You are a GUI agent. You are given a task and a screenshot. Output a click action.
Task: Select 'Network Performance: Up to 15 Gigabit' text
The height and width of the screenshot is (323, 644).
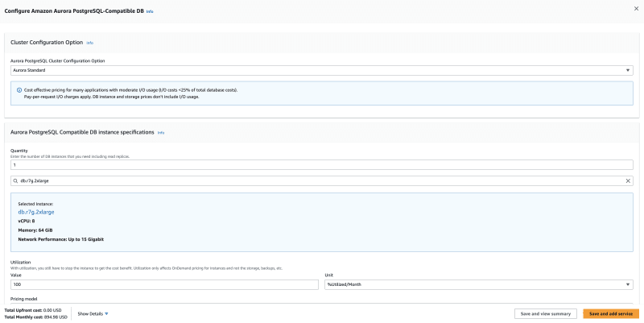[x=61, y=239]
